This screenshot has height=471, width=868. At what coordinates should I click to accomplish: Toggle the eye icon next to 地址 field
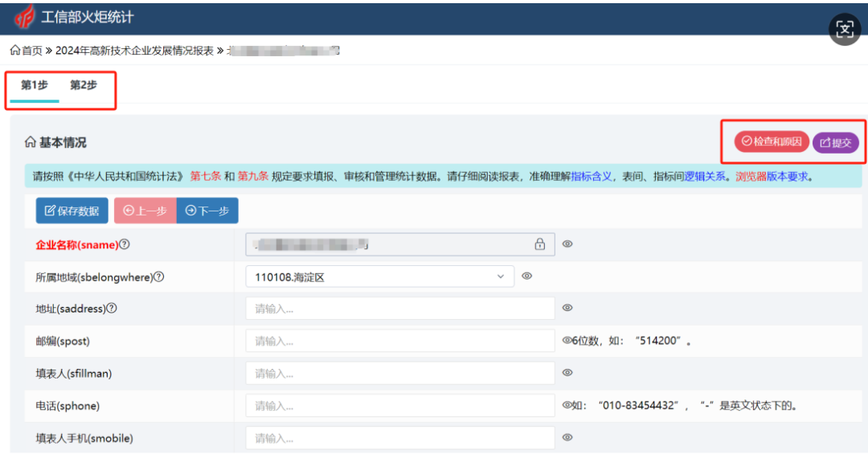pyautogui.click(x=567, y=308)
